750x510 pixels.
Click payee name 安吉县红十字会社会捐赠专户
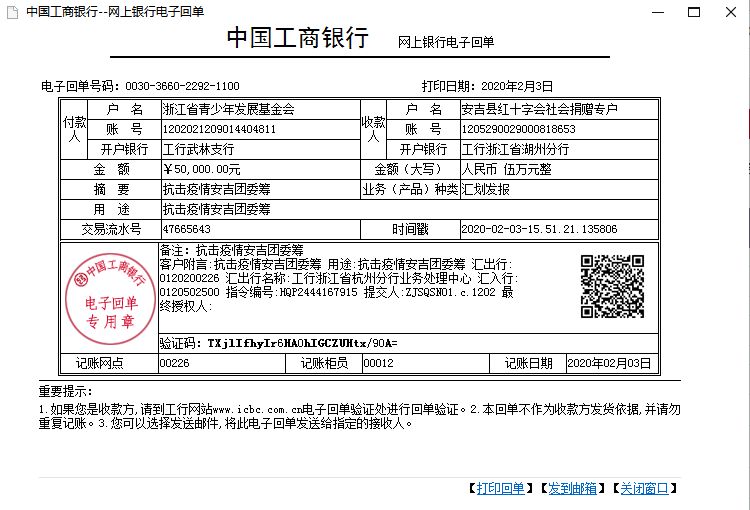pos(540,110)
